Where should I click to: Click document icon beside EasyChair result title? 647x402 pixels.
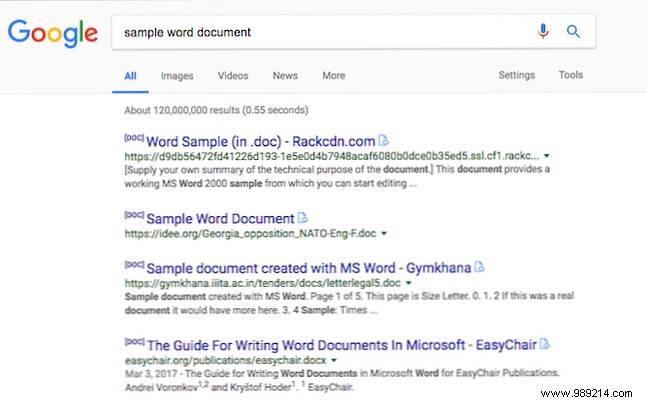coord(545,344)
